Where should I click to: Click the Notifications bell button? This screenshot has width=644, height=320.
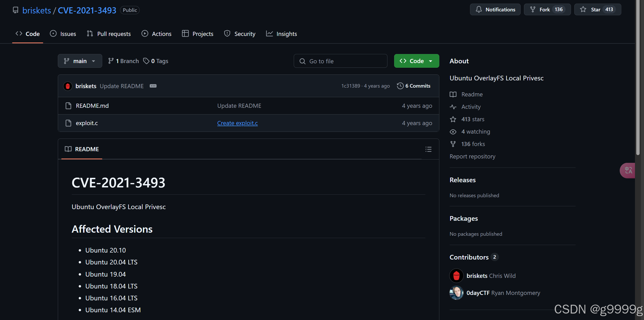coord(495,10)
